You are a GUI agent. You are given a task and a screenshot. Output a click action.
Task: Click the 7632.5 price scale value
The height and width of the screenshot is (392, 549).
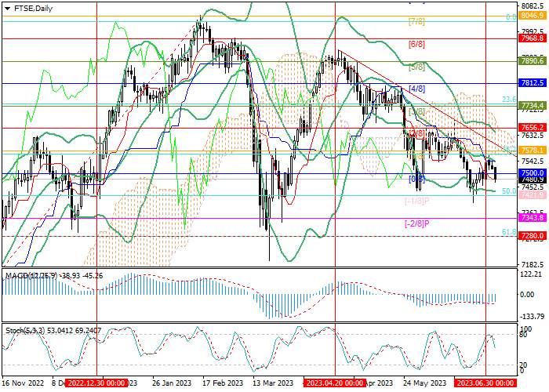pyautogui.click(x=533, y=135)
